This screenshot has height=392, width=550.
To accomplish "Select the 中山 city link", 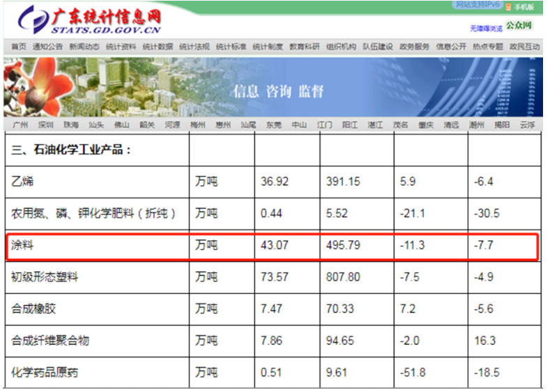I will coord(299,125).
